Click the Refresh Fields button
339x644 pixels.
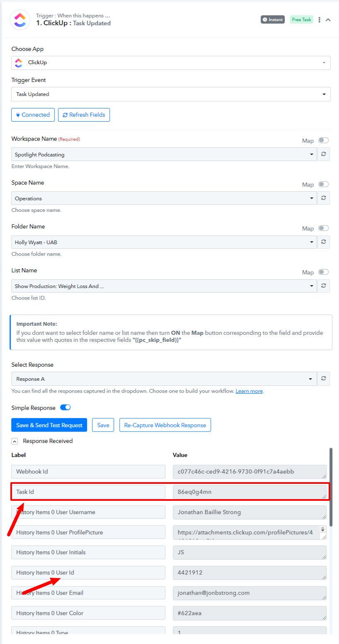coord(84,115)
